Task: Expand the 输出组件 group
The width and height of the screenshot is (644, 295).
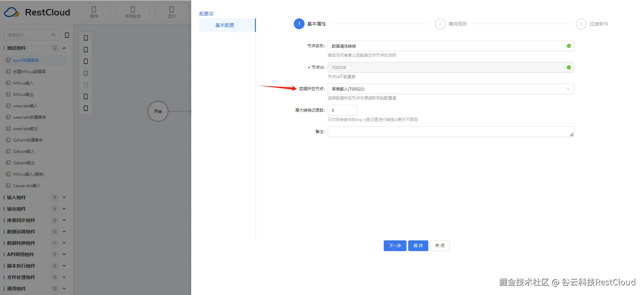Action: [x=64, y=209]
